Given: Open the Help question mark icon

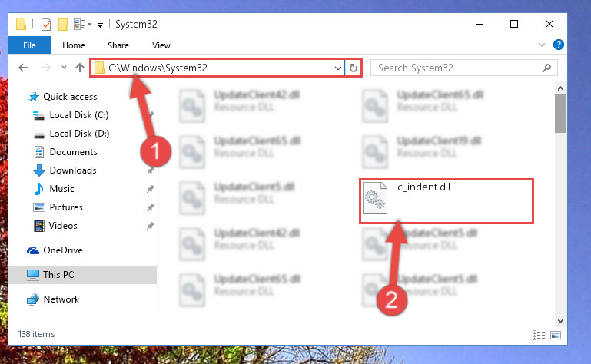Looking at the screenshot, I should click(558, 45).
